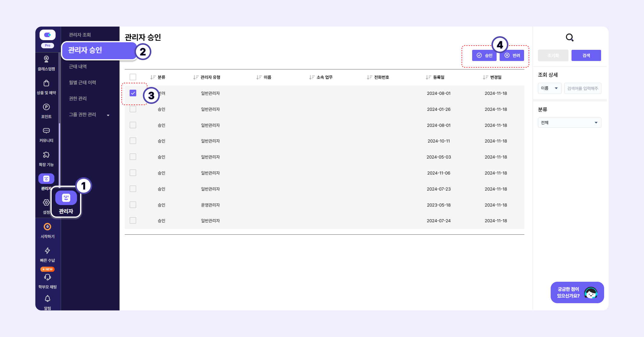Click the 검색어 search input field
This screenshot has height=337, width=644.
(583, 88)
